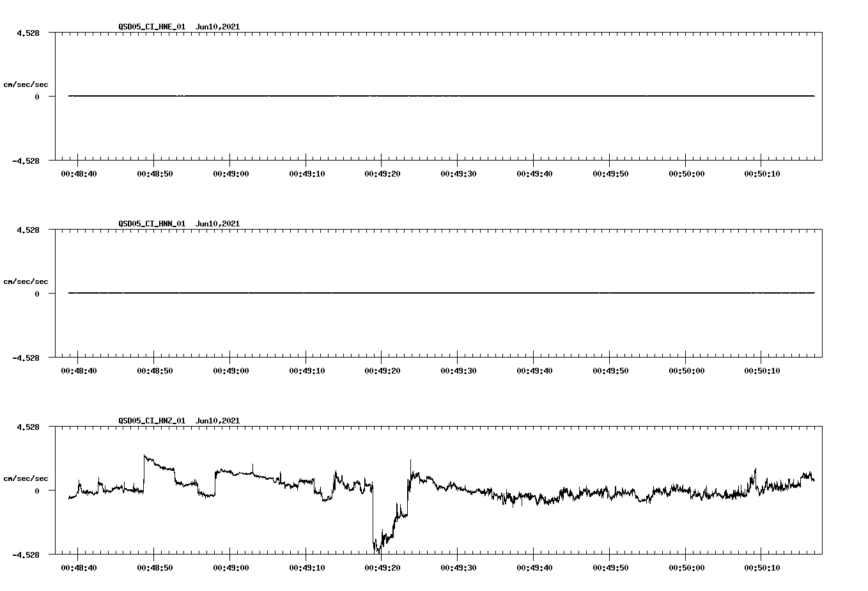Click the deepest negative spike in HNZ trace
Screen dimensions: 868x591
coord(378,550)
